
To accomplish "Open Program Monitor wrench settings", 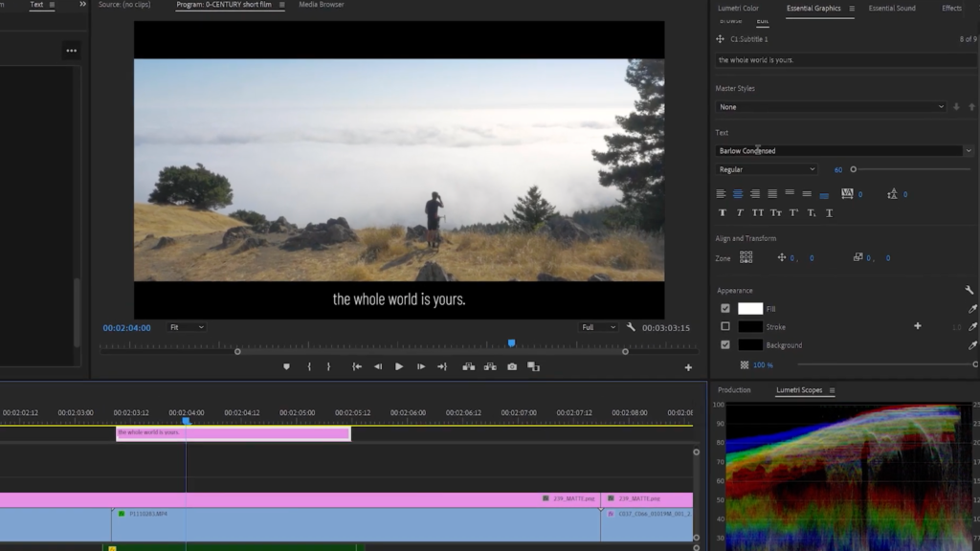I will click(x=631, y=327).
